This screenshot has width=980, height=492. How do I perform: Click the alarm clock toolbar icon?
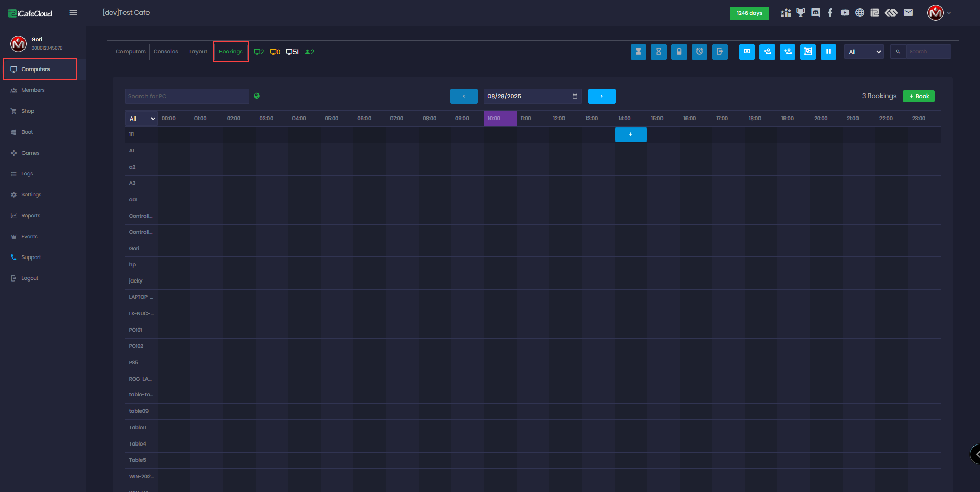pos(699,52)
